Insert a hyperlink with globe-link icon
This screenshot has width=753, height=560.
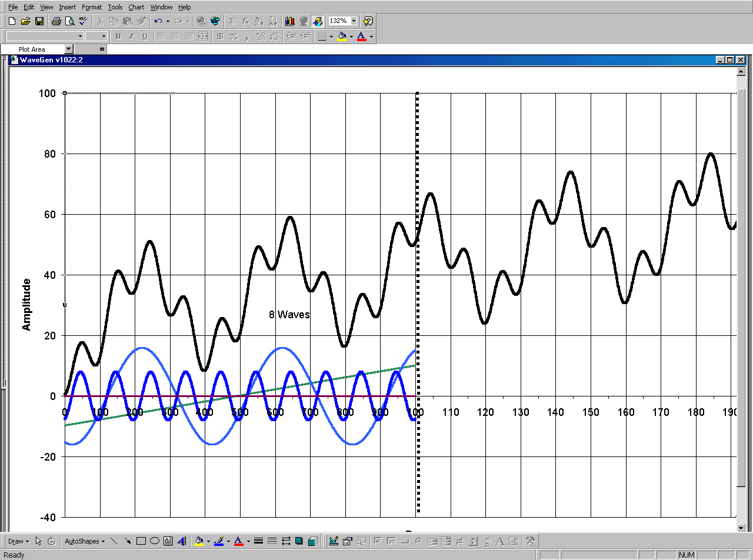(201, 21)
